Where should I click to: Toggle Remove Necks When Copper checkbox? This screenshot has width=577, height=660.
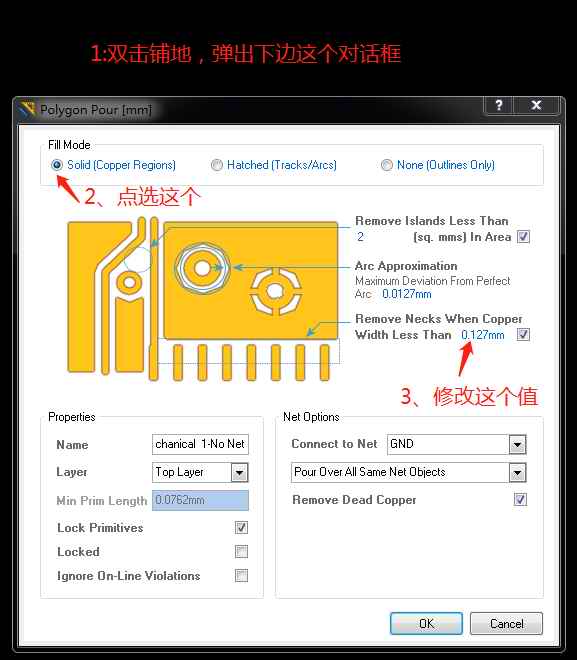(523, 335)
